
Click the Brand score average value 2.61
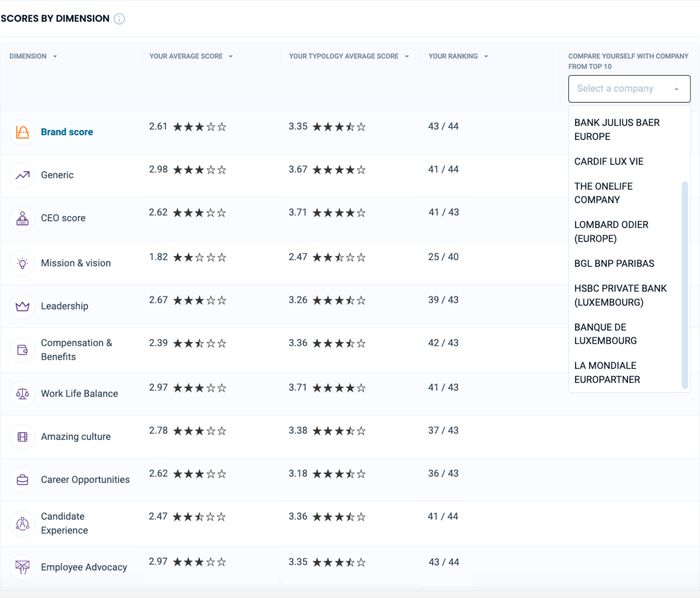coord(158,126)
